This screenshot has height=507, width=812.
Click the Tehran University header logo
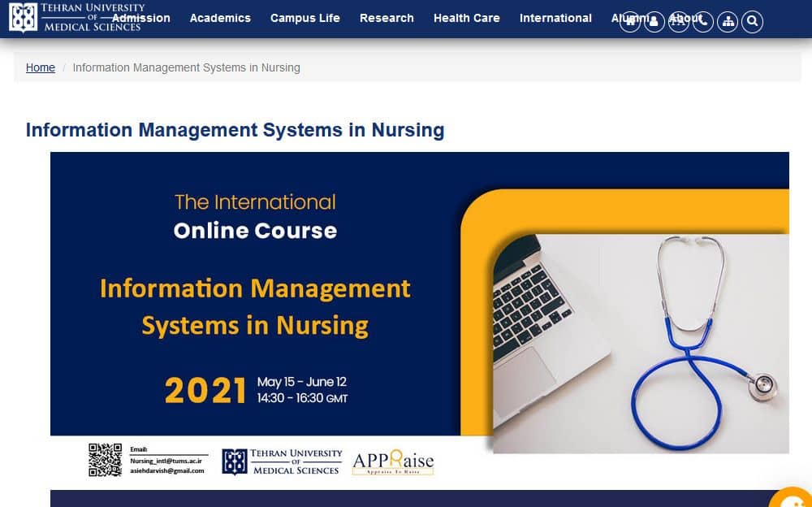point(76,17)
